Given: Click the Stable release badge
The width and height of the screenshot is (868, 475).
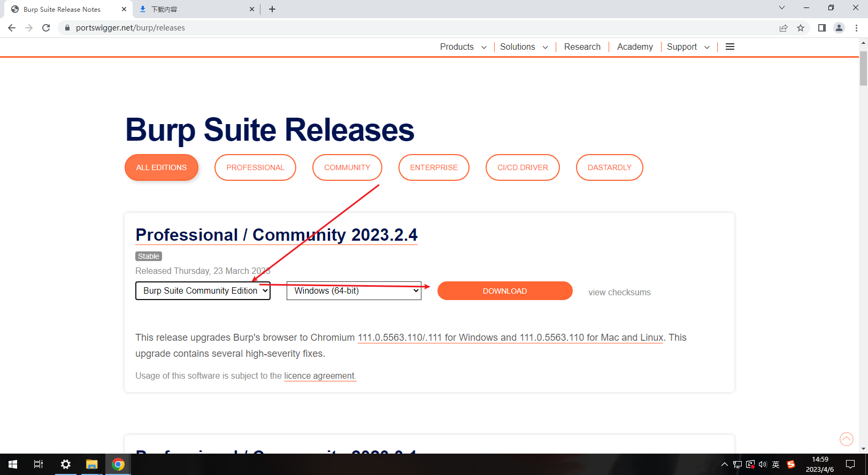Looking at the screenshot, I should coord(149,256).
